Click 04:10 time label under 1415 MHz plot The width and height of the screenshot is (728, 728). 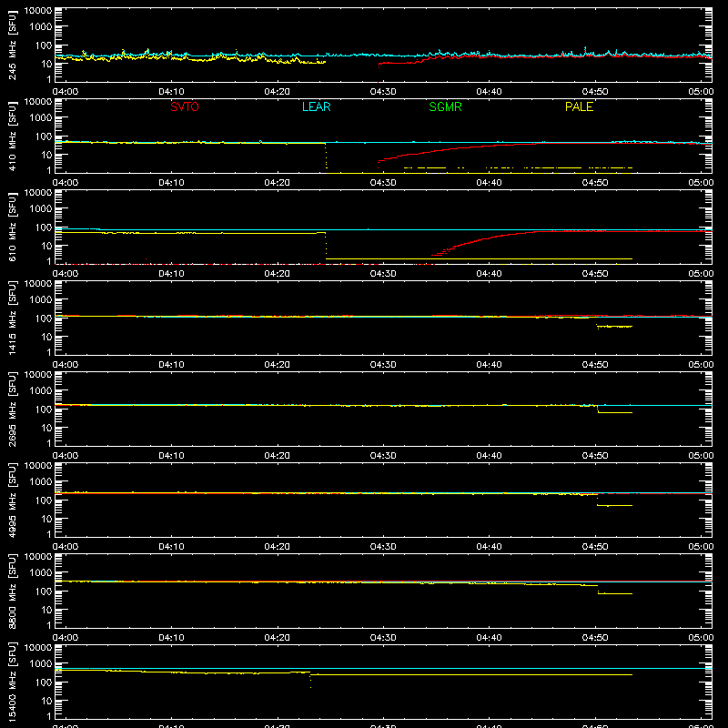171,365
